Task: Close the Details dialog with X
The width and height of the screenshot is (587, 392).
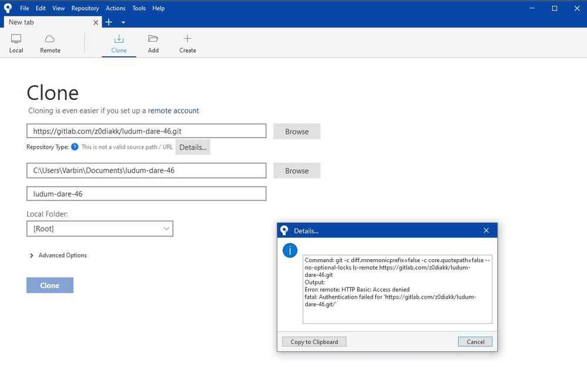Action: pyautogui.click(x=486, y=230)
